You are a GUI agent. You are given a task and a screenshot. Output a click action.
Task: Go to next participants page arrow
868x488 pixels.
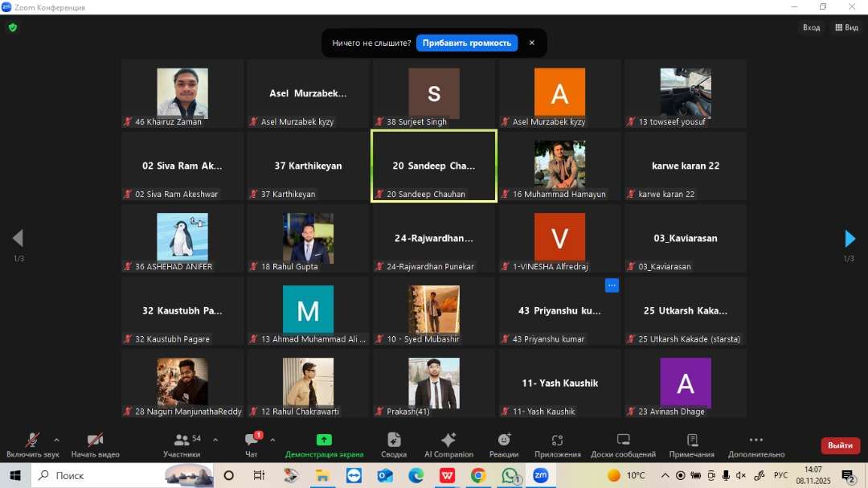[850, 239]
